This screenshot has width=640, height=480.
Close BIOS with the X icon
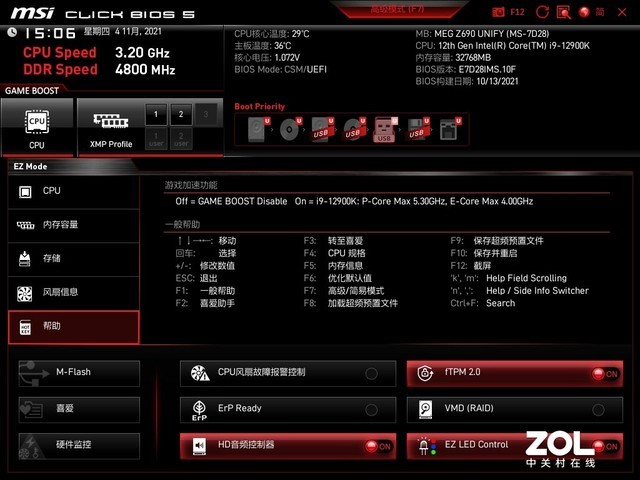622,12
